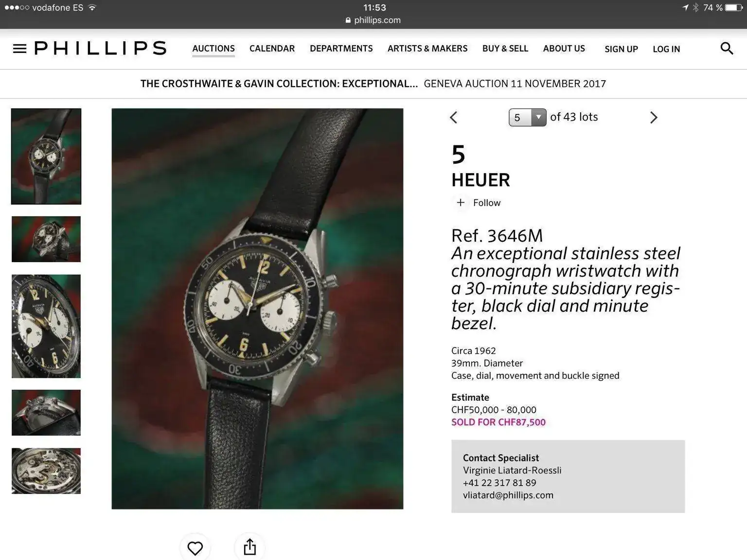Open the Calendar menu item

click(x=272, y=49)
